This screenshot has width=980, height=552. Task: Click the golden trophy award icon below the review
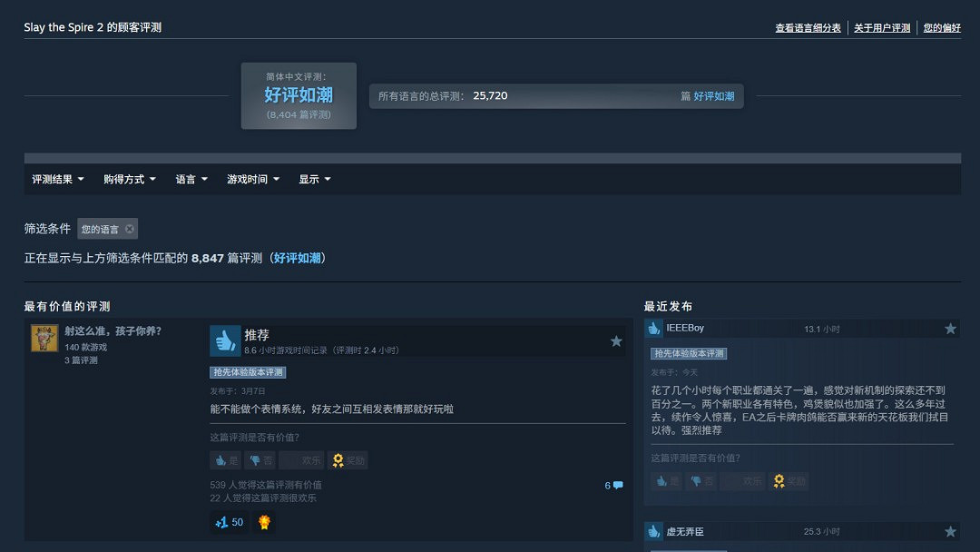[x=263, y=521]
